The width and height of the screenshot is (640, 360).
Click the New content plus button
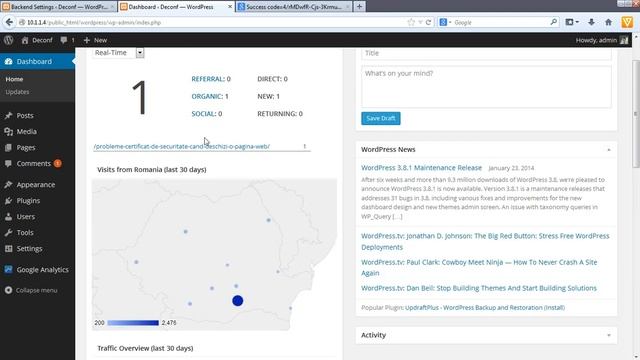pos(95,40)
